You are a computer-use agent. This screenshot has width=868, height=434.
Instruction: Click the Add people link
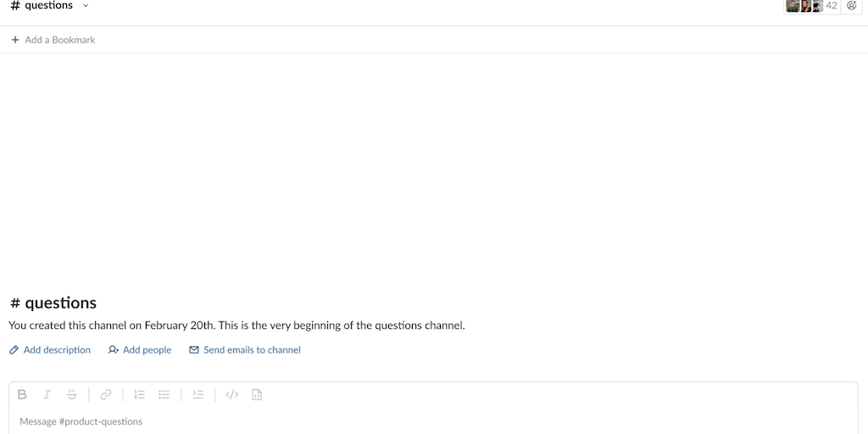140,350
